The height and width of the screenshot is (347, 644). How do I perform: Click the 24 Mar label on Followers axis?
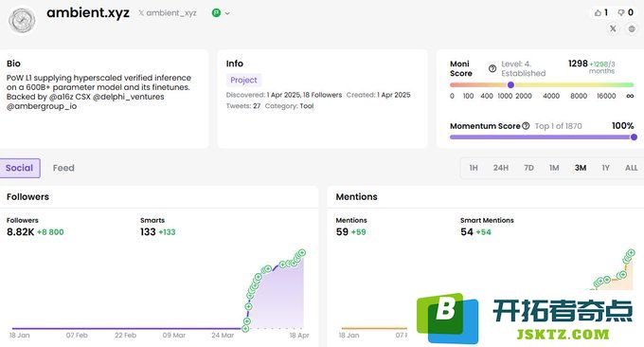click(x=223, y=336)
